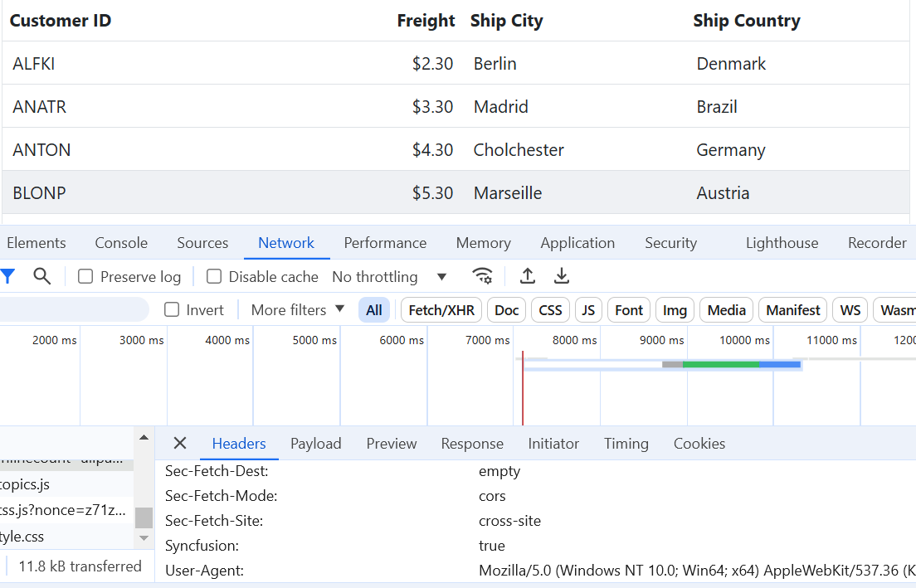Toggle the Invert filter checkbox

173,310
